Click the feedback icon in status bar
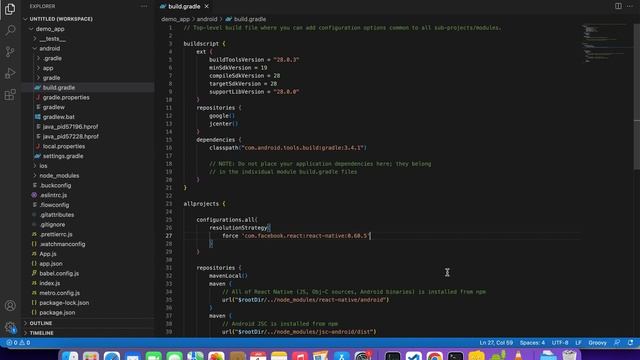Viewport: 640px width, 360px height. (617, 342)
